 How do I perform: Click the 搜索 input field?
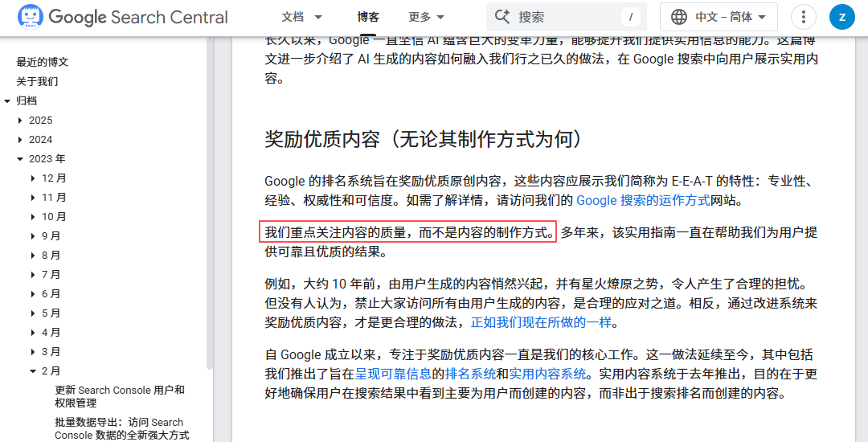[567, 17]
